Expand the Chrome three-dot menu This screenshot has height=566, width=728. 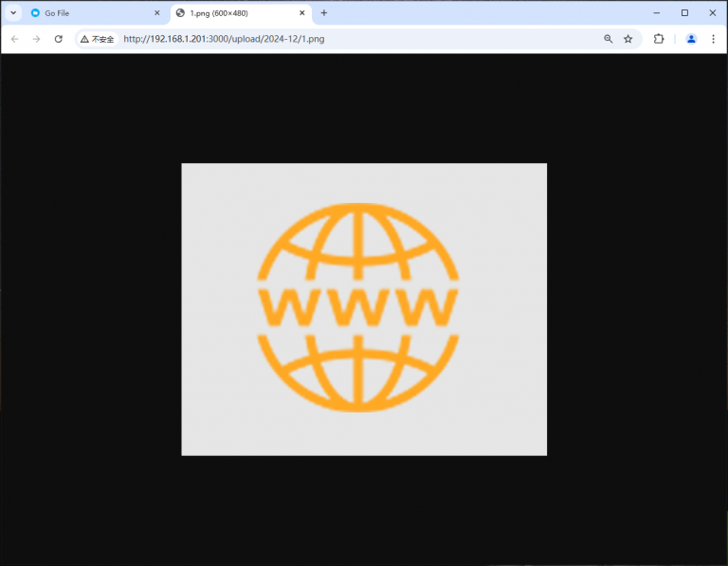tap(713, 39)
